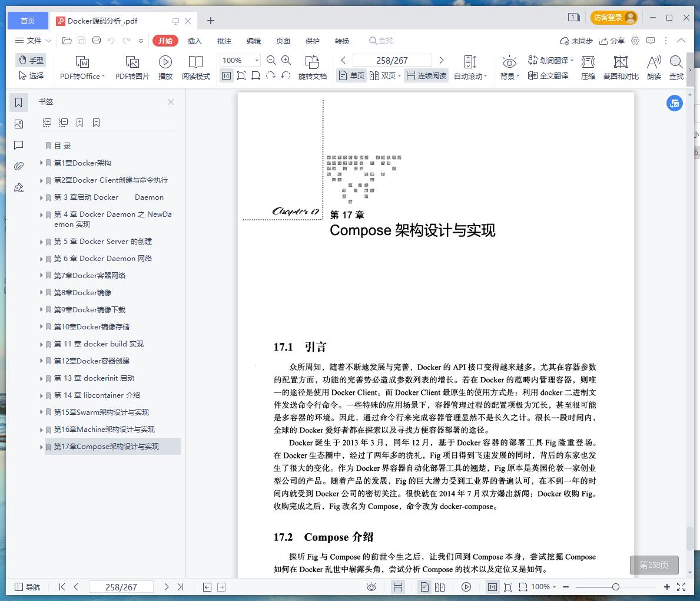Screen dimensions: 700x601
Task: Go to previous page arrow in the ribbon
Action: coord(343,60)
